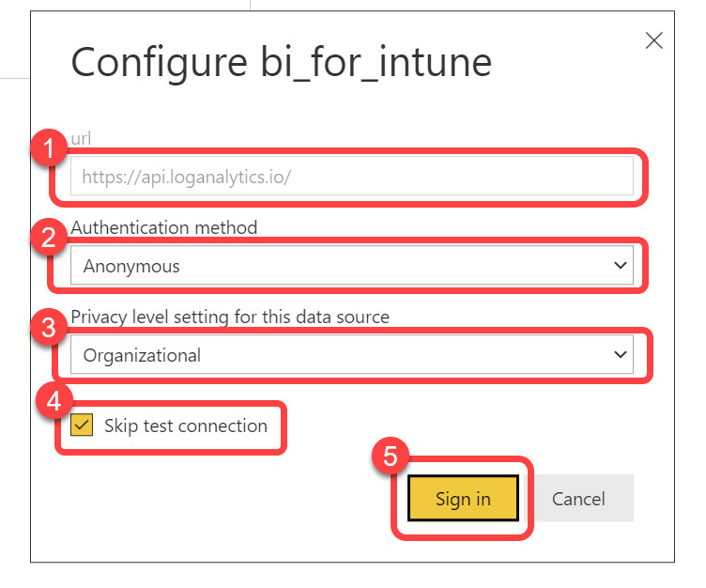
Task: Close the Configure bi_for_intune dialog
Action: [x=654, y=40]
